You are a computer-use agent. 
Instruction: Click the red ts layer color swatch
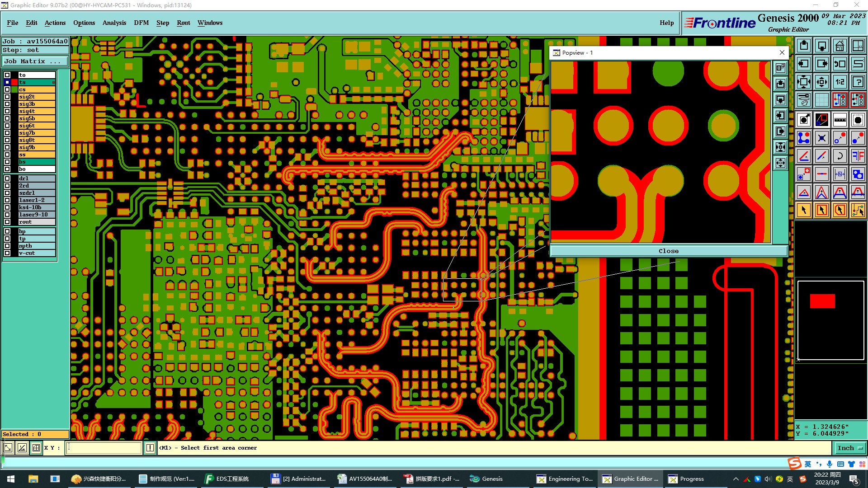pyautogui.click(x=14, y=82)
